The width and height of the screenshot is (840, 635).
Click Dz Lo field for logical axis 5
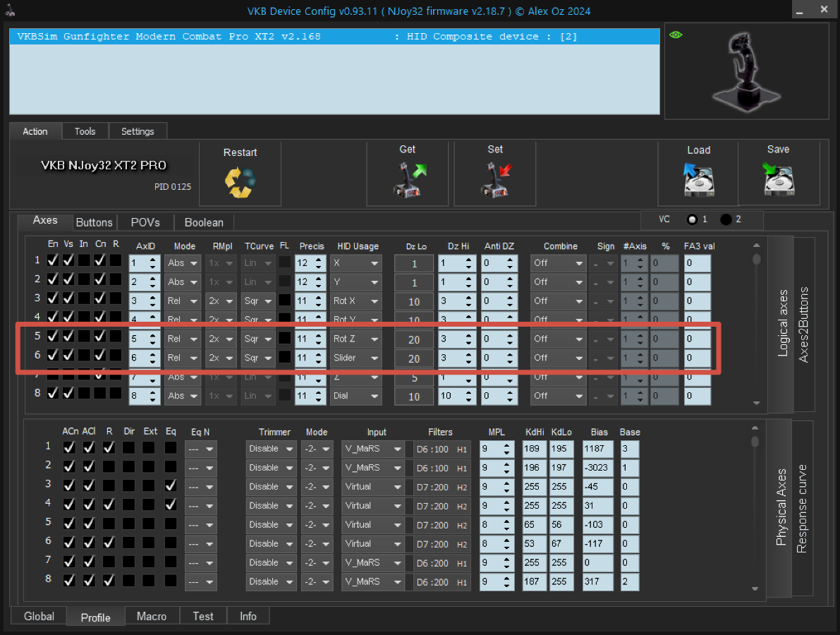[413, 340]
